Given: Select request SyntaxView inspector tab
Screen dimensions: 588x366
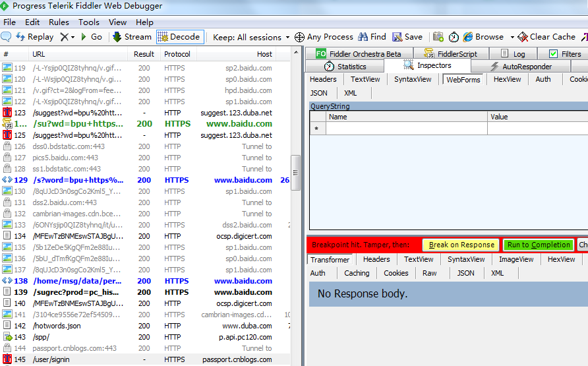Looking at the screenshot, I should pos(413,79).
